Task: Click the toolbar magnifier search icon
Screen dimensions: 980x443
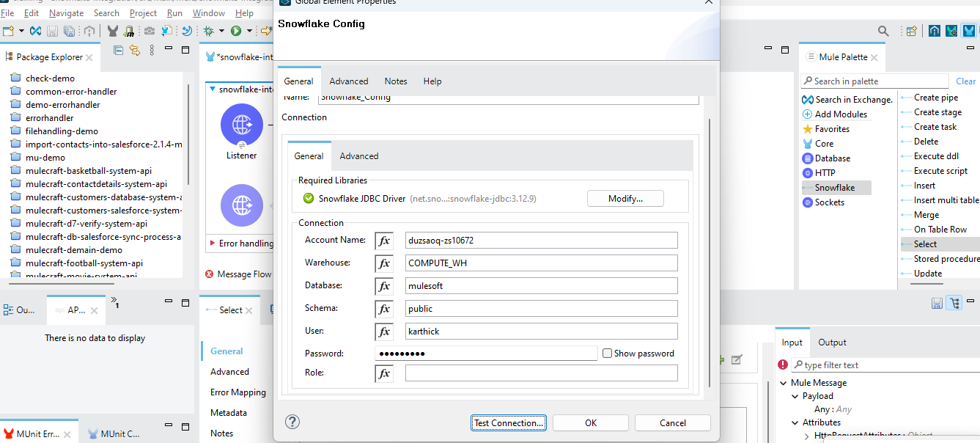Action: 884,31
